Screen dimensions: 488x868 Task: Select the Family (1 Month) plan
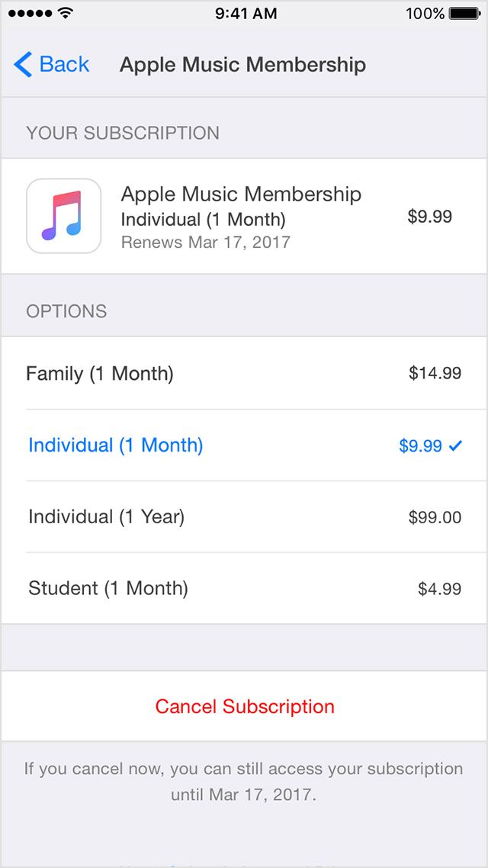[x=100, y=374]
